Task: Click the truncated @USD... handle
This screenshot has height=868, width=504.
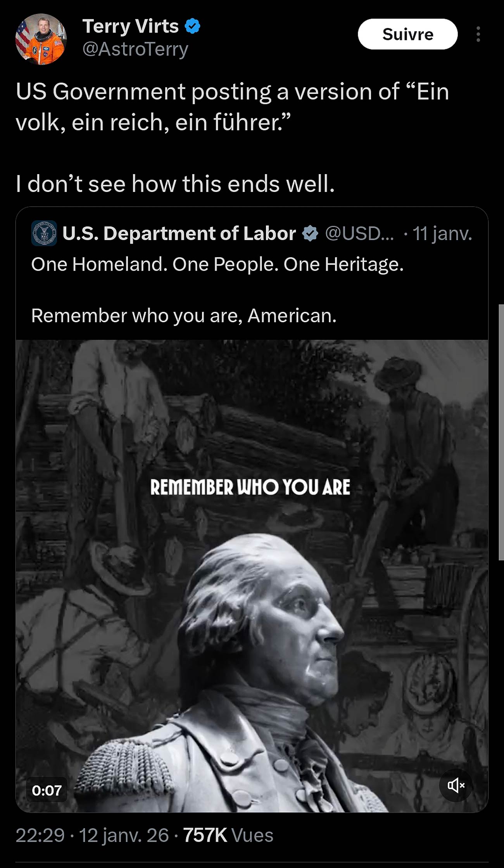Action: (x=359, y=233)
